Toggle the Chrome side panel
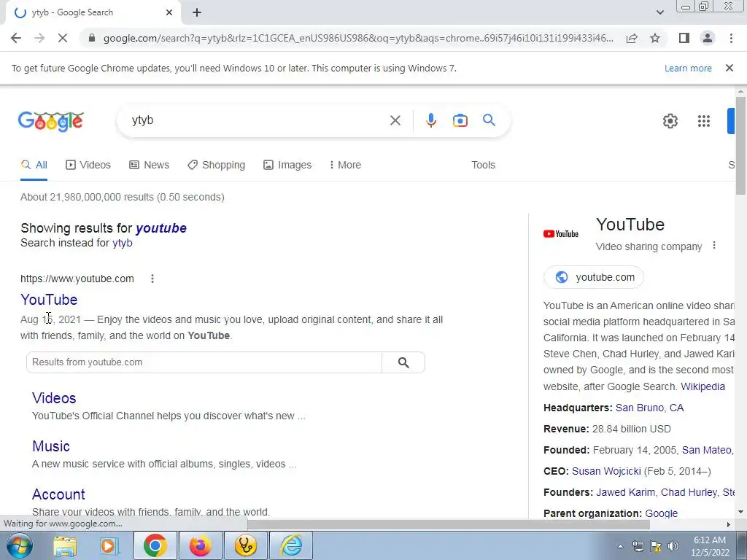The width and height of the screenshot is (747, 560). (684, 38)
